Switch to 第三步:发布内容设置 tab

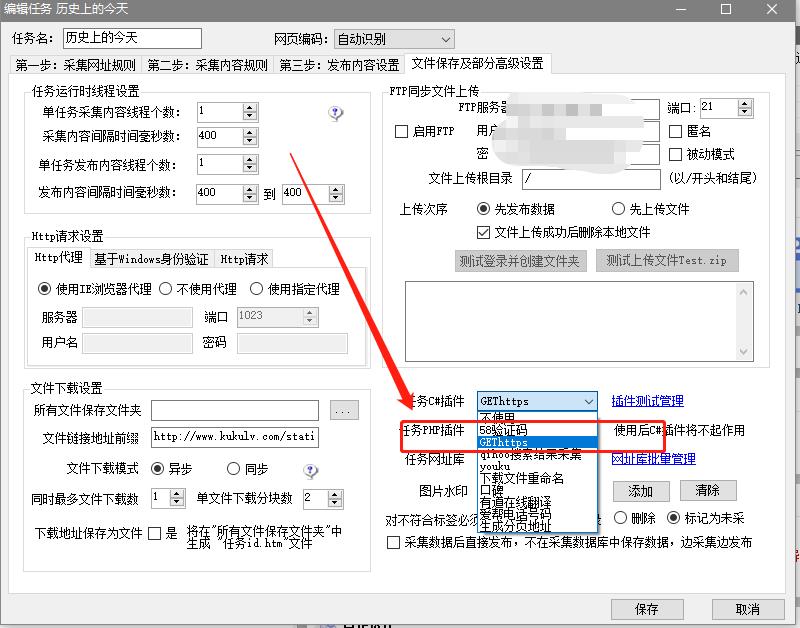pyautogui.click(x=339, y=65)
